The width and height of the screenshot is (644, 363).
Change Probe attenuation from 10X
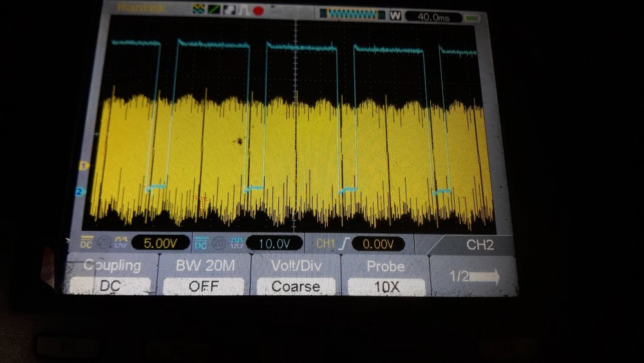click(x=386, y=286)
